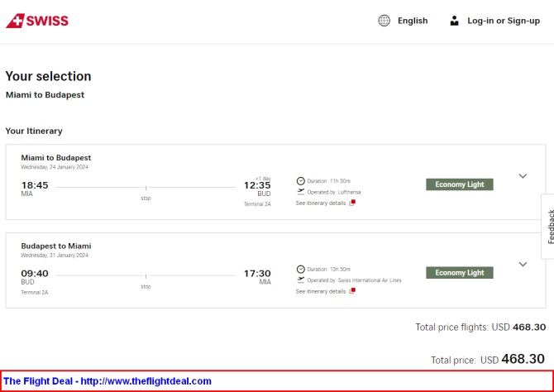Open itinerary details for Budapest to Miami
This screenshot has width=554, height=392.
pos(321,292)
